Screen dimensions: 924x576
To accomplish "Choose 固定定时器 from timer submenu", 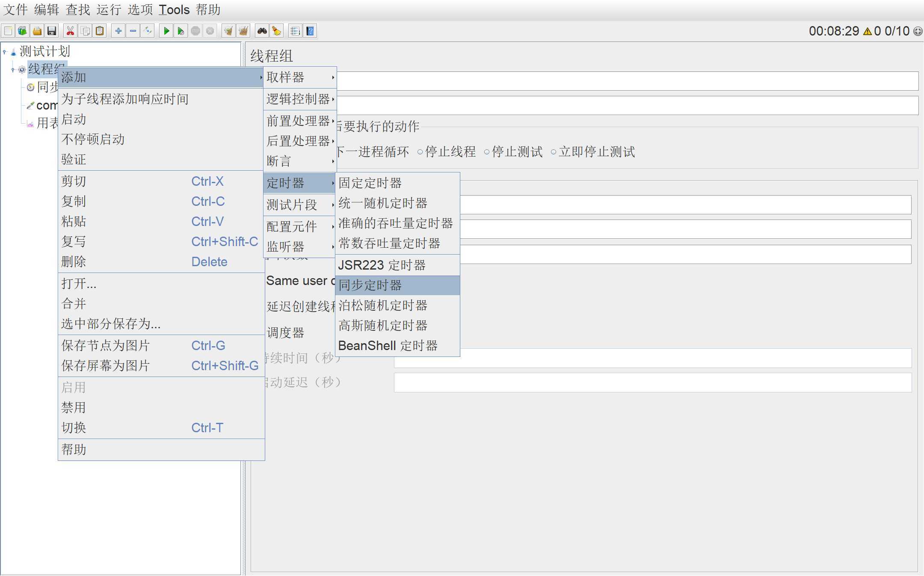I will (x=398, y=183).
